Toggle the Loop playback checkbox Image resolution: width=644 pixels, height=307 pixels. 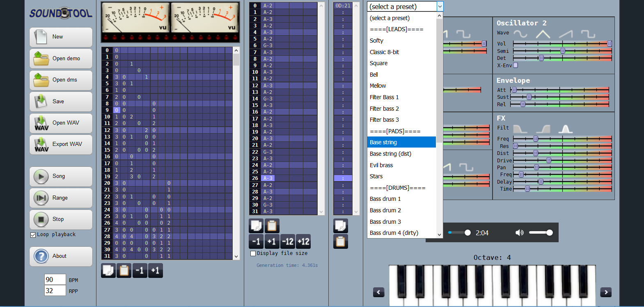tap(33, 235)
